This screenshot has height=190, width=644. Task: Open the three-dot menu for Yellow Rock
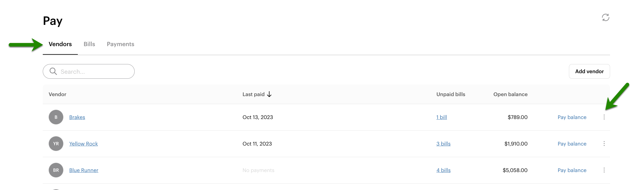point(604,144)
